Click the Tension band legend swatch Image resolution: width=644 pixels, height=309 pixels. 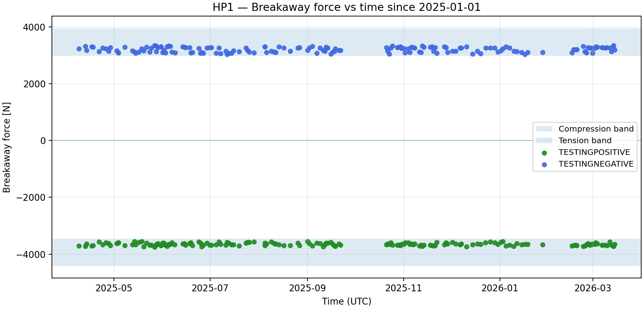(x=544, y=140)
